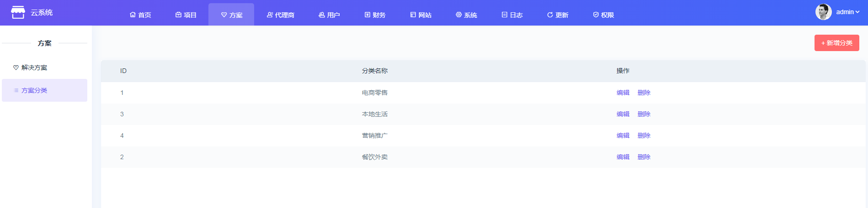
Task: Click the shield icon next to 权限
Action: [596, 15]
